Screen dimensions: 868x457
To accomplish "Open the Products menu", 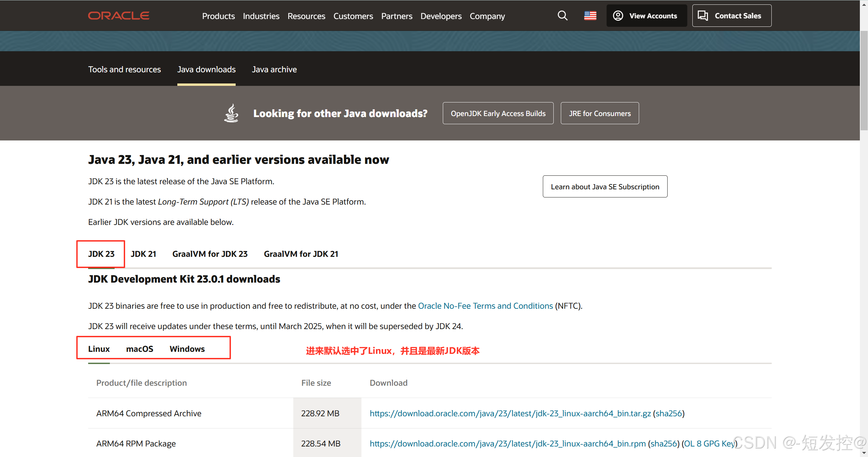I will (x=218, y=16).
